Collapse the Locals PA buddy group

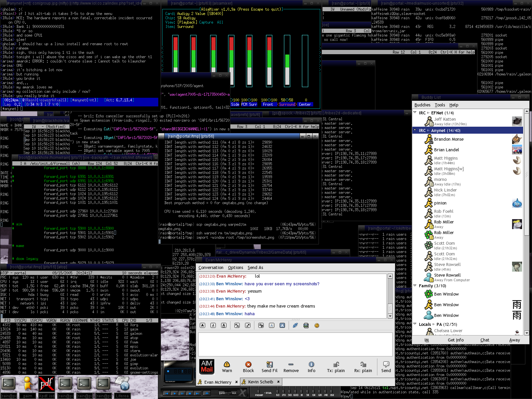tap(415, 324)
